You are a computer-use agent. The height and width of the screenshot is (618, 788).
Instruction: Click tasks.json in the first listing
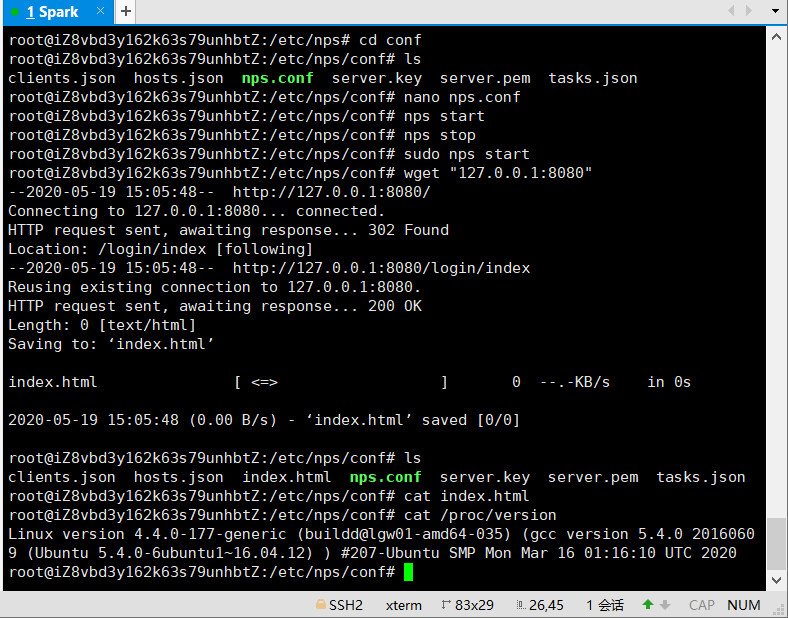593,78
